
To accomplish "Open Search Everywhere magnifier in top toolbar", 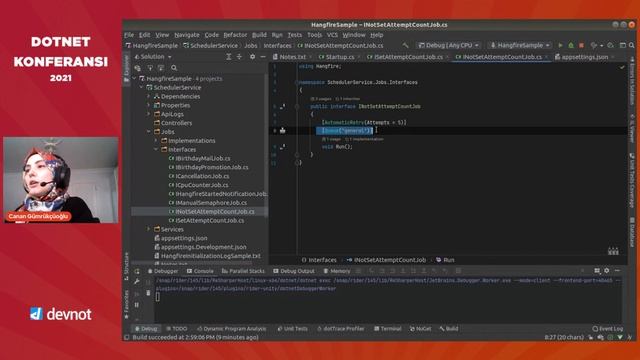I will coord(631,45).
